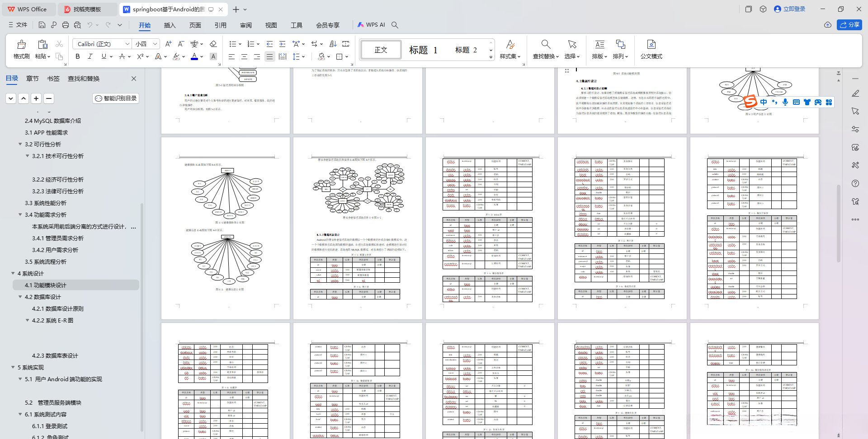Toggle align left
The width and height of the screenshot is (868, 439).
(231, 56)
